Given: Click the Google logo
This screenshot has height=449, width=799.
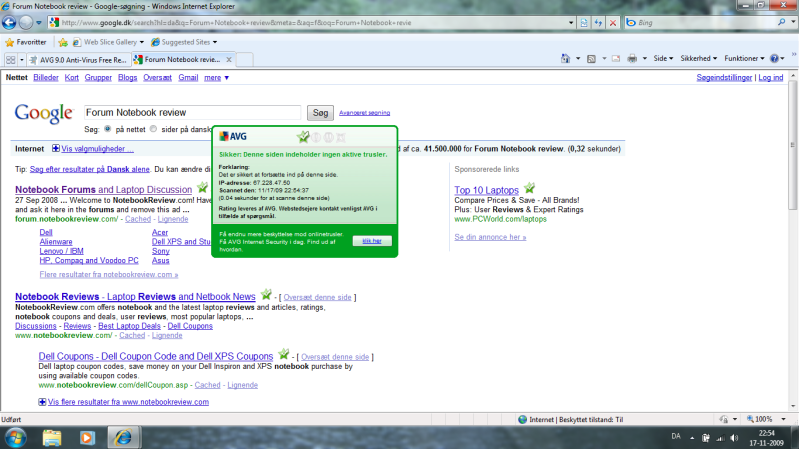Looking at the screenshot, I should [44, 113].
